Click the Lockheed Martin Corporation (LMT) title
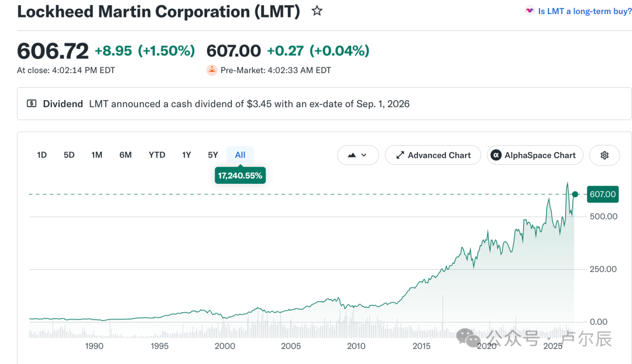 coord(159,11)
